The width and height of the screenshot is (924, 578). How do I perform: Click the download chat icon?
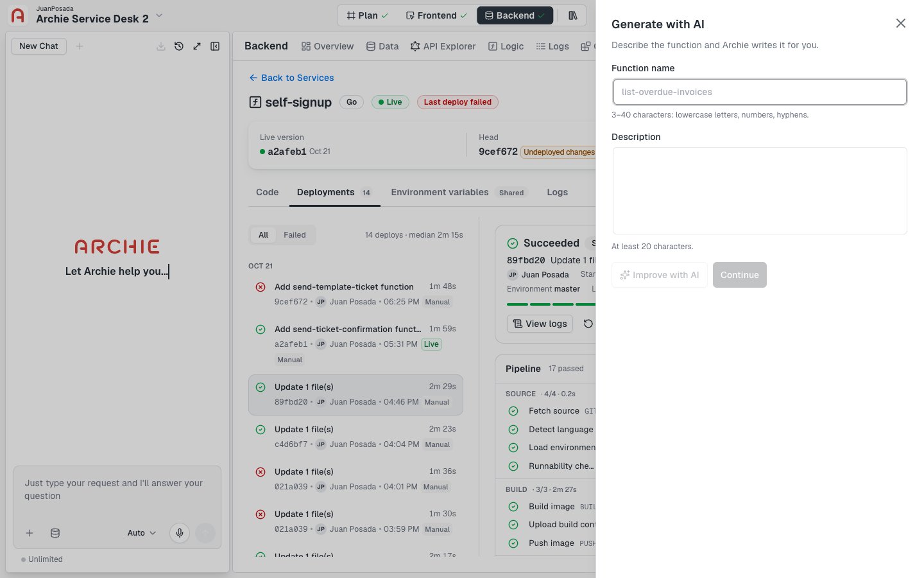(161, 46)
